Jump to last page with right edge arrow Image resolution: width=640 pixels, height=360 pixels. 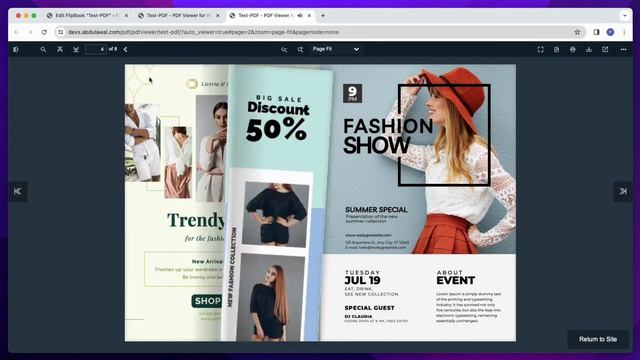[623, 191]
